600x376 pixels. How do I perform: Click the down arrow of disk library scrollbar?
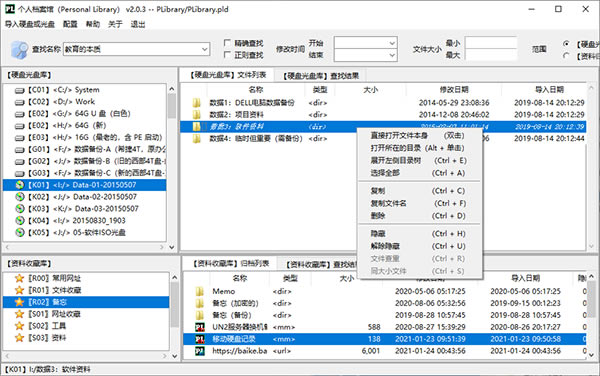point(172,247)
